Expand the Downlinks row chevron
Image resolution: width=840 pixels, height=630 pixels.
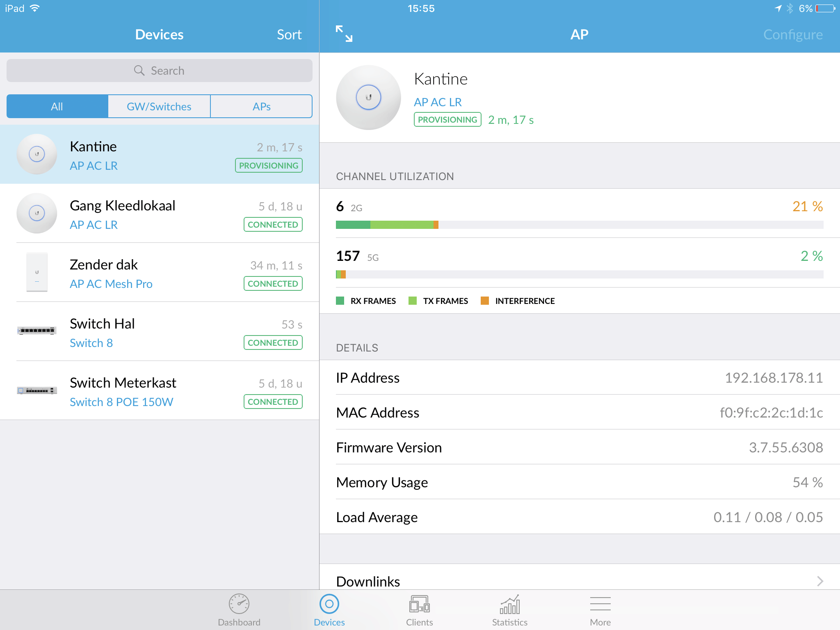pyautogui.click(x=819, y=581)
